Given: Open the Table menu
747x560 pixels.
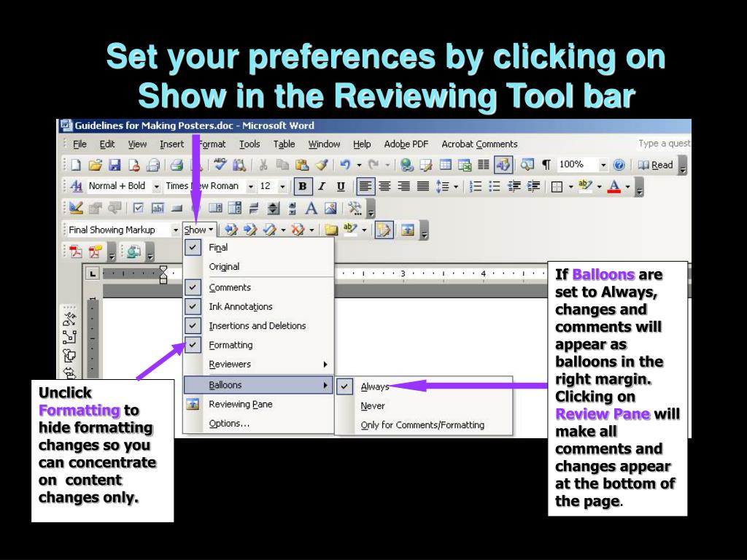Looking at the screenshot, I should [x=284, y=144].
